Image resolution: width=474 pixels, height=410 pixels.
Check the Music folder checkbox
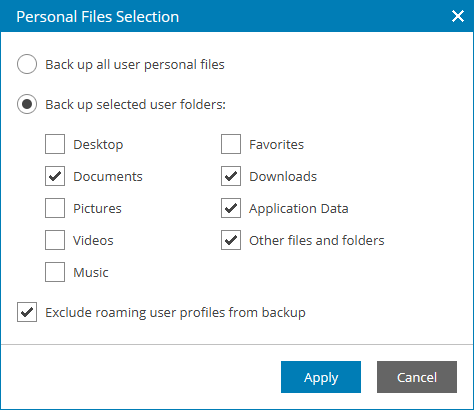coord(55,272)
